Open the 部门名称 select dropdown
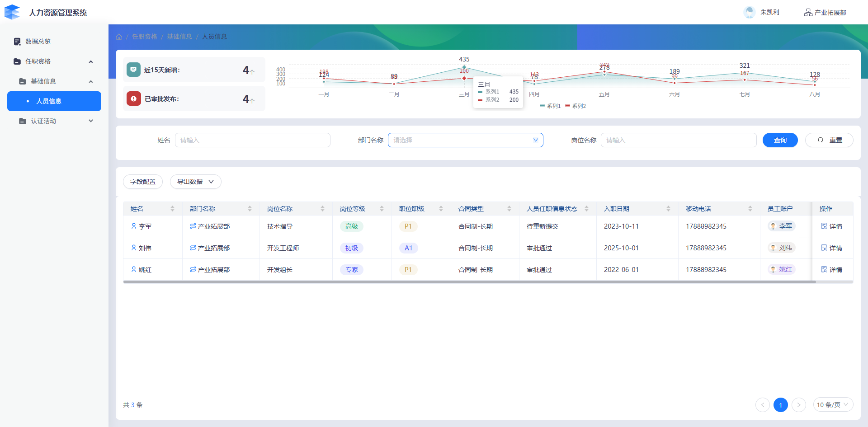This screenshot has width=868, height=427. (465, 140)
